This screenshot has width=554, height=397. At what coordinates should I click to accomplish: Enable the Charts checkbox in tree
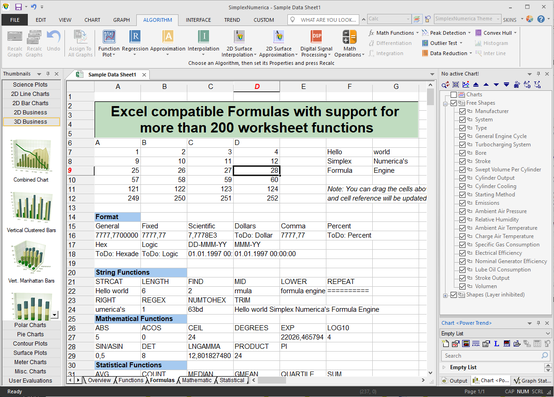[454, 95]
